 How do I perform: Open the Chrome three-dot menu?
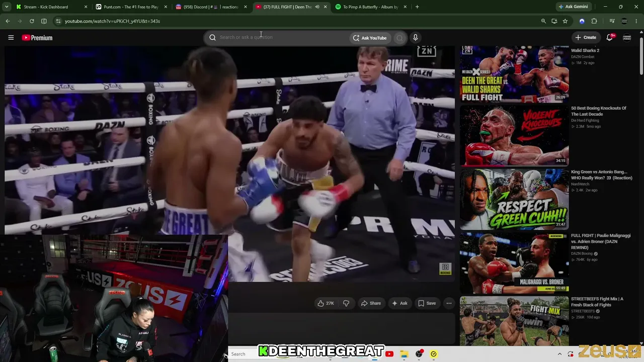(637, 21)
